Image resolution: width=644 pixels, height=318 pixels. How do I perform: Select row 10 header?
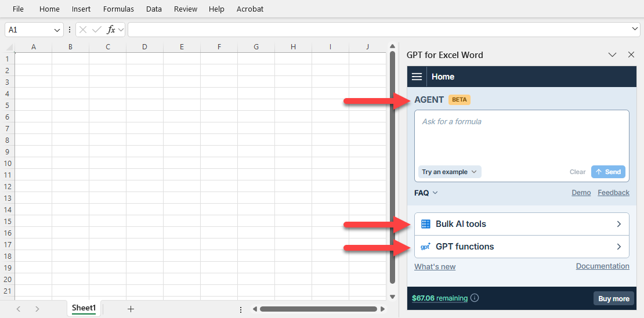(x=7, y=163)
